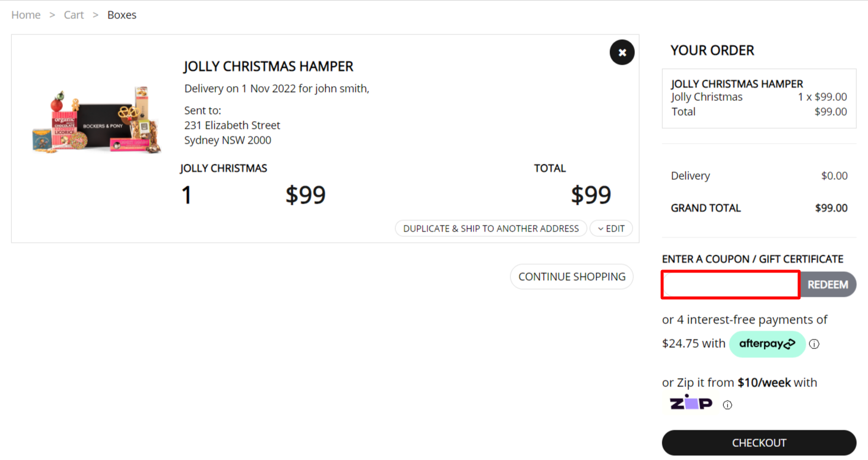
Task: Go to the Home breadcrumb
Action: pyautogui.click(x=26, y=15)
